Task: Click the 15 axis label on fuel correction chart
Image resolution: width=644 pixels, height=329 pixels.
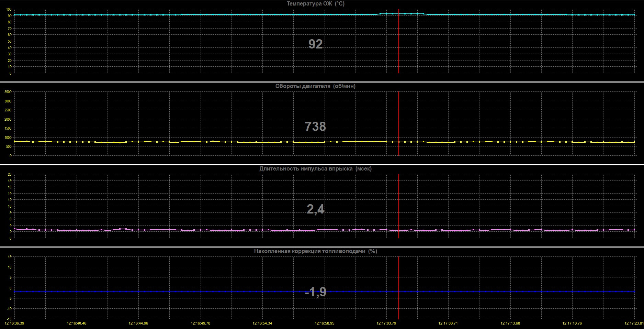Action: [x=10, y=257]
